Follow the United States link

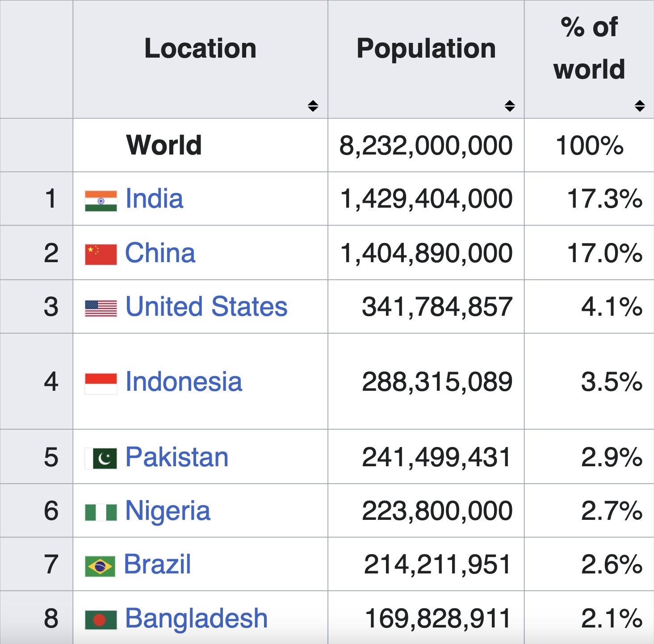pyautogui.click(x=206, y=306)
